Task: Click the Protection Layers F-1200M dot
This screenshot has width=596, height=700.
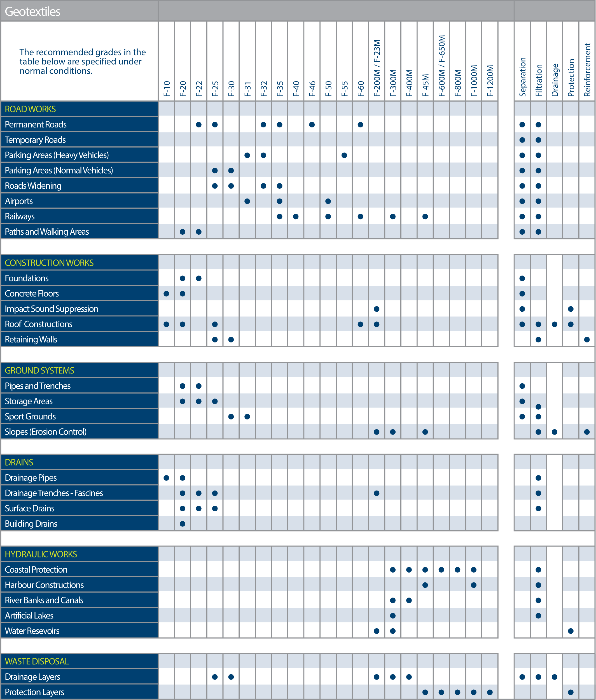Action: (x=490, y=692)
